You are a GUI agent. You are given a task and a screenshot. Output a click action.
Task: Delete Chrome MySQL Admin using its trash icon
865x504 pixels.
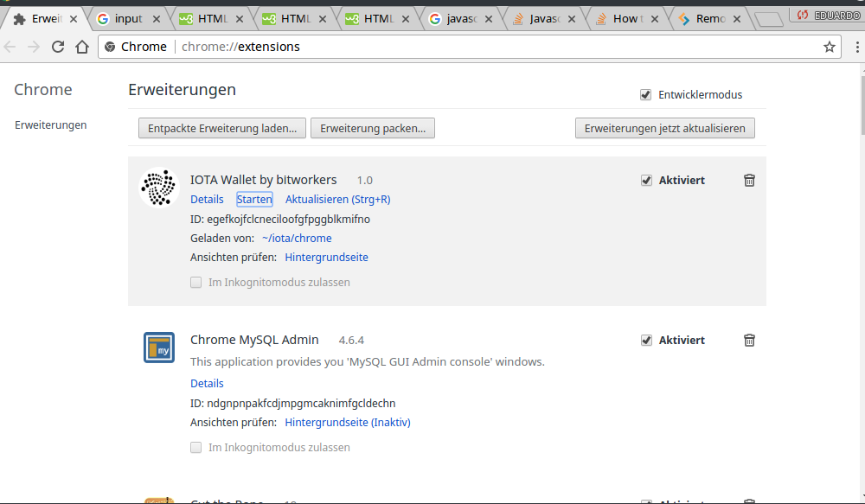[749, 341]
